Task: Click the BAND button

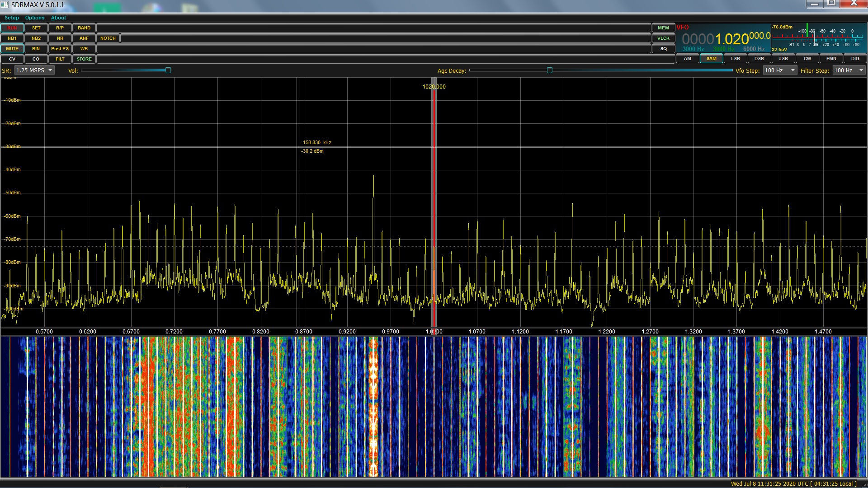Action: (x=84, y=28)
